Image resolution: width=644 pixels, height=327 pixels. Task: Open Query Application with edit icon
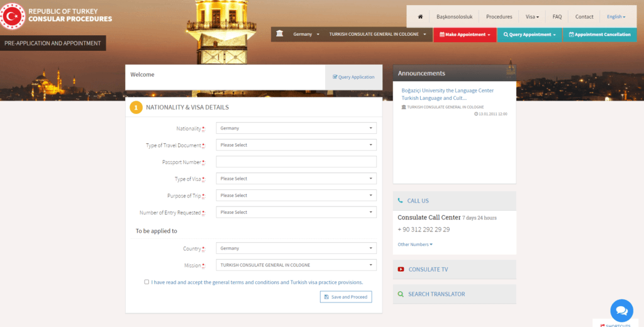353,77
